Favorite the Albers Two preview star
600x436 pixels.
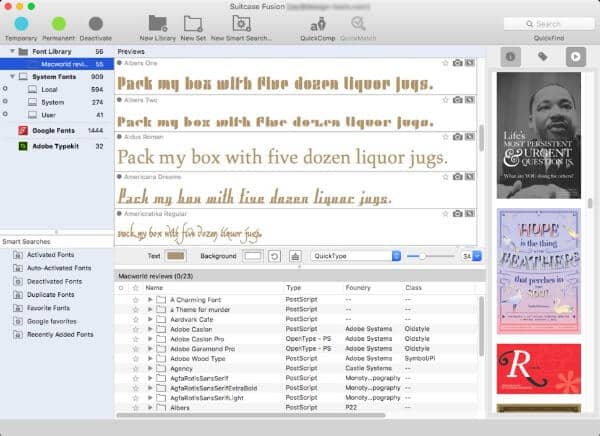click(445, 100)
